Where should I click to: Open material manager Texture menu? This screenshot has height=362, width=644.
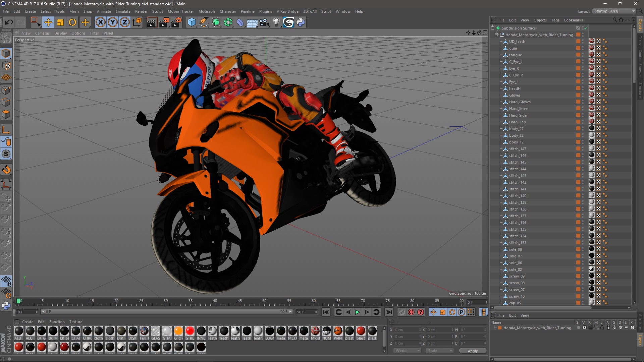click(x=75, y=322)
